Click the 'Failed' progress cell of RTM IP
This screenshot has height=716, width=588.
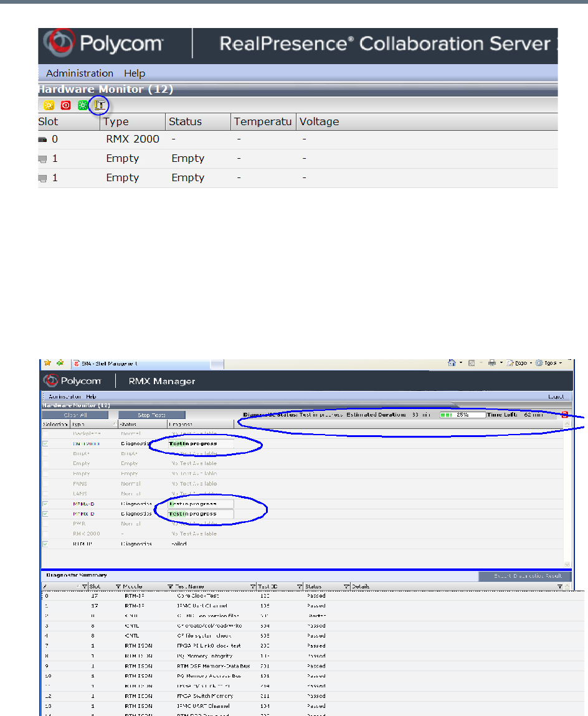coord(179,544)
